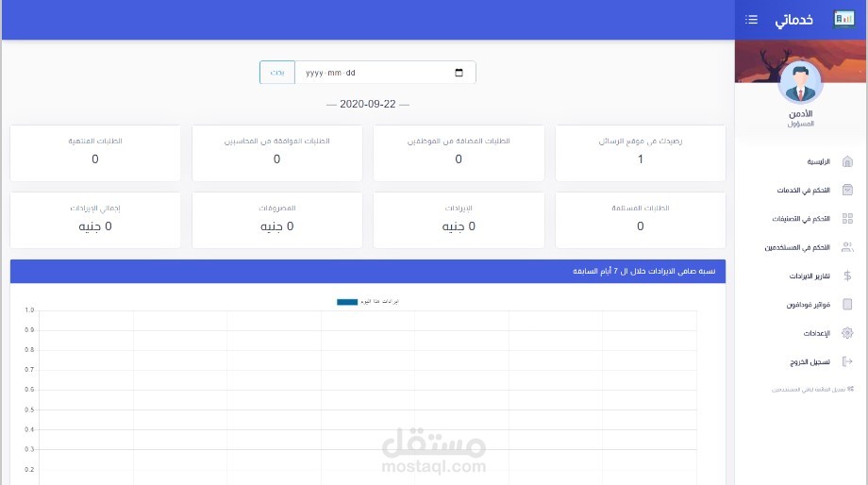The image size is (868, 485).
Task: Select الطلبات الموافقة من المحاسبين card
Action: click(x=276, y=153)
